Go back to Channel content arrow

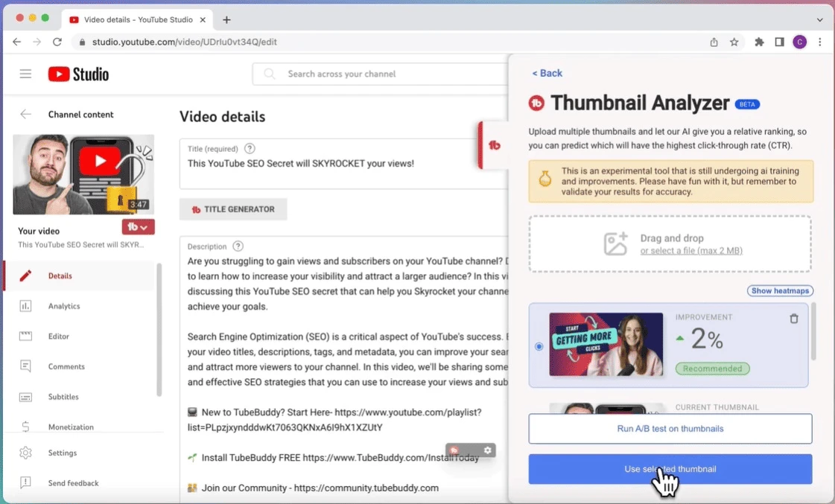[x=25, y=115]
